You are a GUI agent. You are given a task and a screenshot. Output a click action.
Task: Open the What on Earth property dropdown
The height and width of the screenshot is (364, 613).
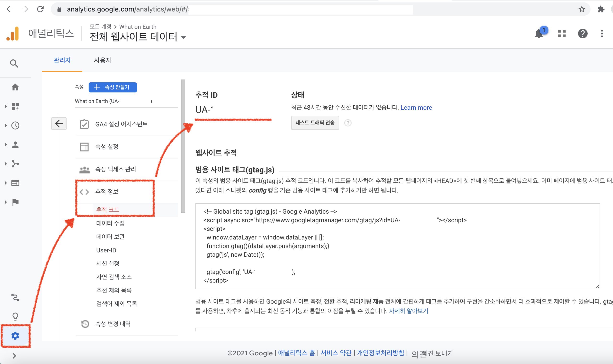(126, 101)
